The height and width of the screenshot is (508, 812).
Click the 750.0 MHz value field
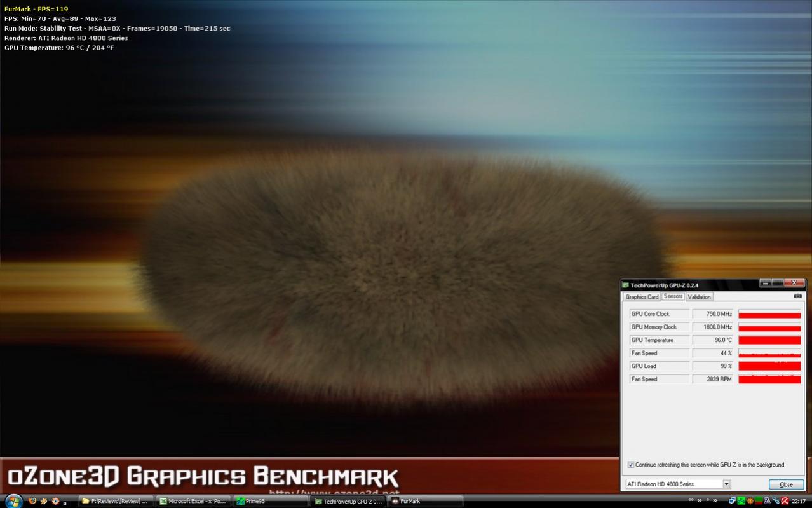click(713, 314)
